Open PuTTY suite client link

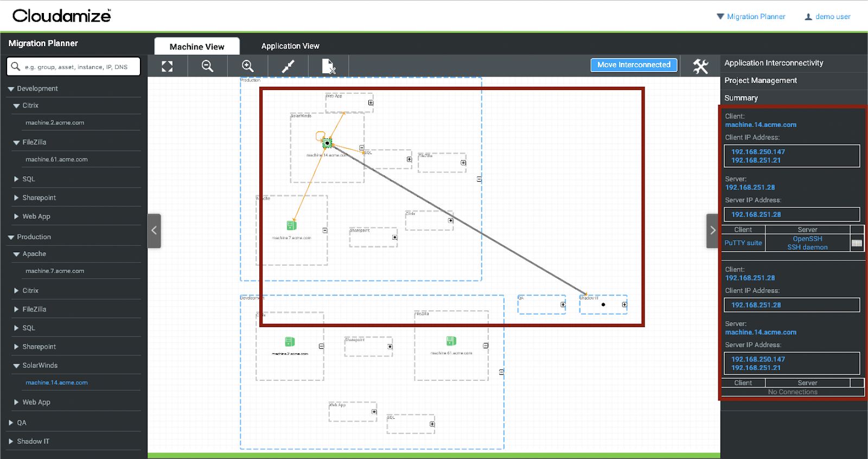(x=743, y=243)
